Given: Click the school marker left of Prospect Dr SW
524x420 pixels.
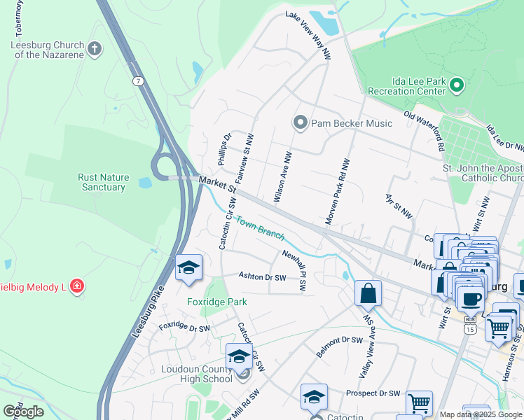Looking at the screenshot, I should [314, 399].
